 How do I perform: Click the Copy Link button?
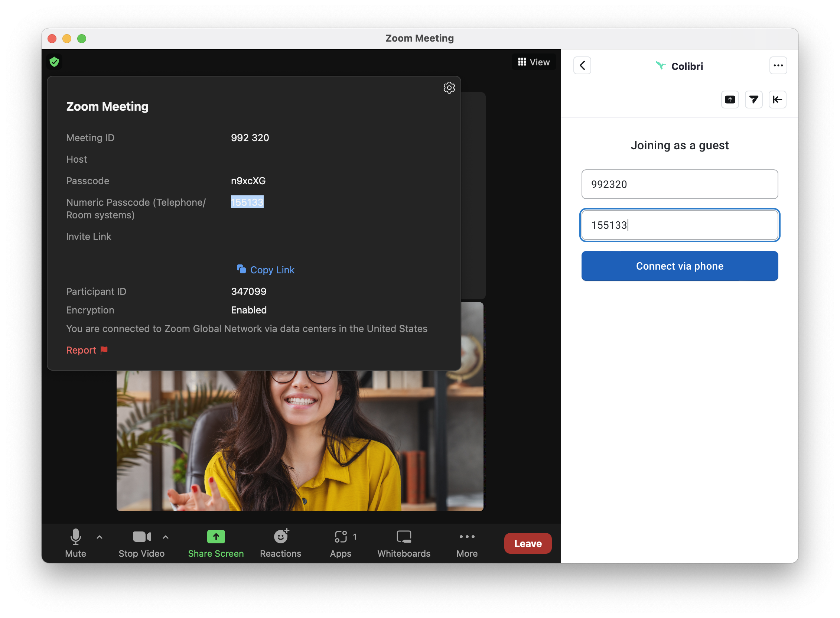point(266,270)
